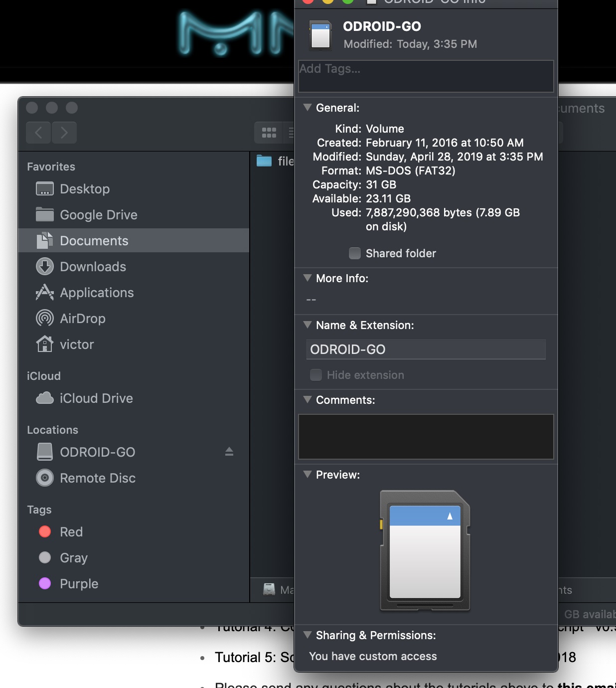Collapse the General section
Viewport: 616px width, 688px height.
point(308,108)
